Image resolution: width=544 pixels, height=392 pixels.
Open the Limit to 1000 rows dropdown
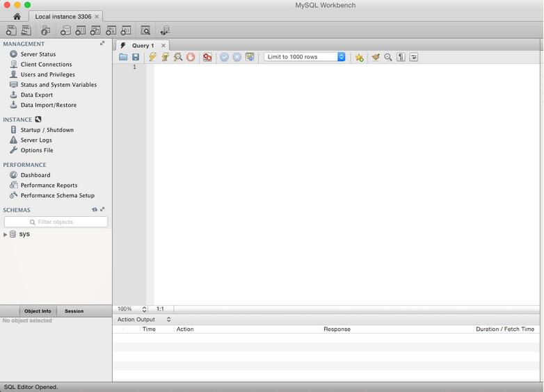coord(305,57)
